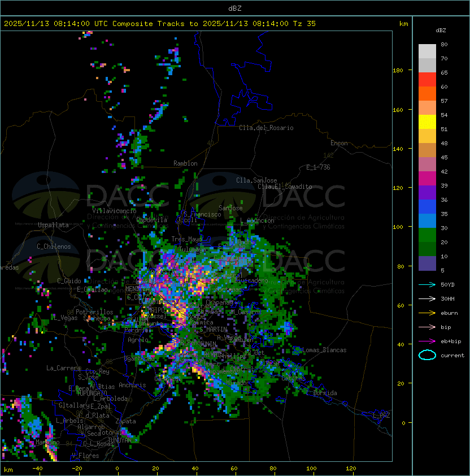Select the 'Encon' map label
Screen dimensions: 470x476
pos(339,143)
